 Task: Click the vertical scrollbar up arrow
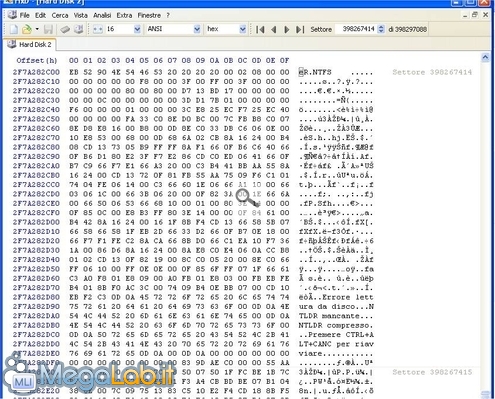tap(485, 58)
